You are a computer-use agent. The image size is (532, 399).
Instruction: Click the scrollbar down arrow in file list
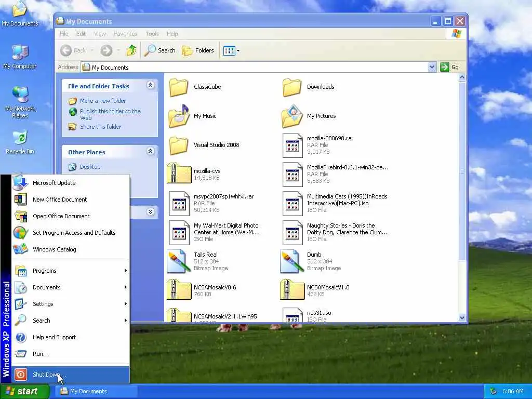tap(462, 318)
